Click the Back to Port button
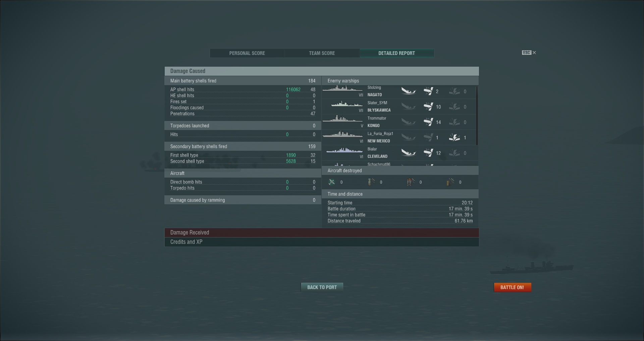The width and height of the screenshot is (644, 341). [x=322, y=287]
